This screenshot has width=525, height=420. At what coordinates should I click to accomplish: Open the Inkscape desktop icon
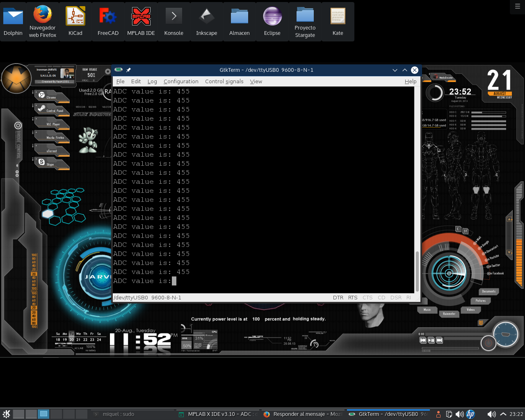coord(207,21)
